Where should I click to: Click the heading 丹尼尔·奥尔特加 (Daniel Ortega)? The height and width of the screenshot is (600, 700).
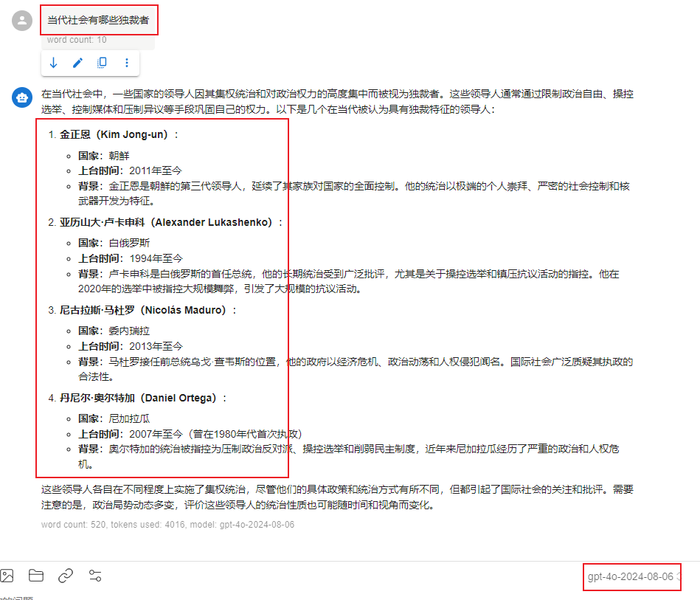[x=143, y=398]
